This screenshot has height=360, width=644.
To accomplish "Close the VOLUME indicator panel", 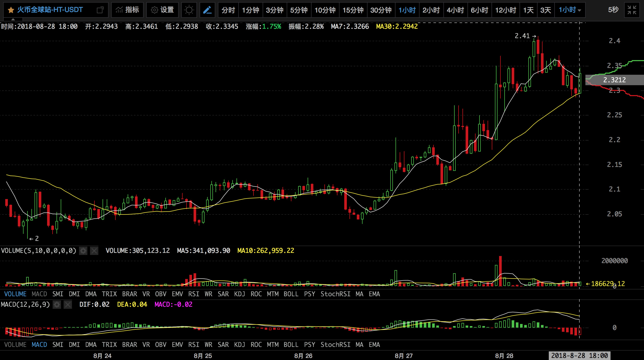I will coord(94,251).
